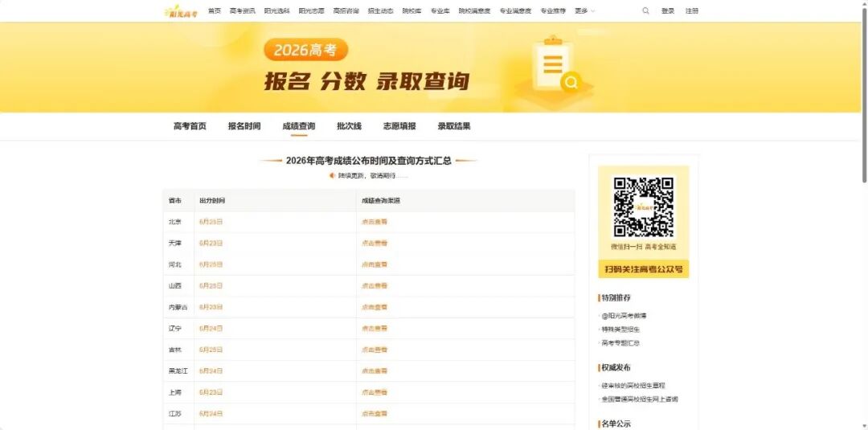Screen dimensions: 868x430
Task: Open 阳光志愿 in the top navigation
Action: [312, 10]
